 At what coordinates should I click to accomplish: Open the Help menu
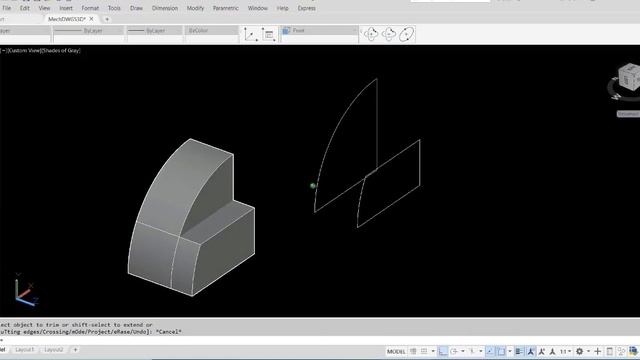(x=282, y=8)
